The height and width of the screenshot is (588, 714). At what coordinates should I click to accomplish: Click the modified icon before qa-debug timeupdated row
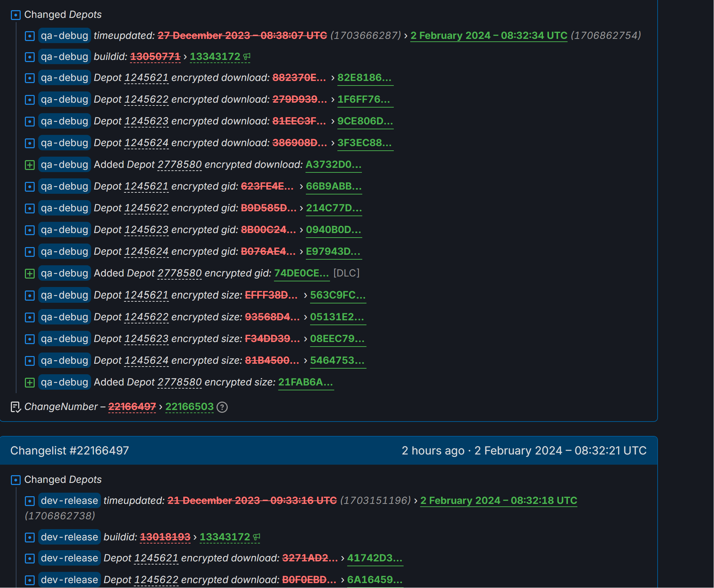[30, 36]
